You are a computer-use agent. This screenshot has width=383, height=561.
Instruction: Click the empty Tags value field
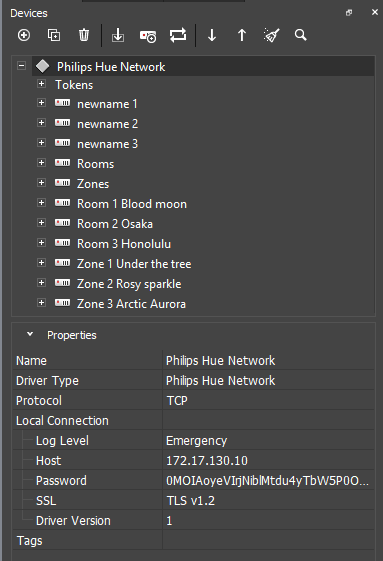268,541
